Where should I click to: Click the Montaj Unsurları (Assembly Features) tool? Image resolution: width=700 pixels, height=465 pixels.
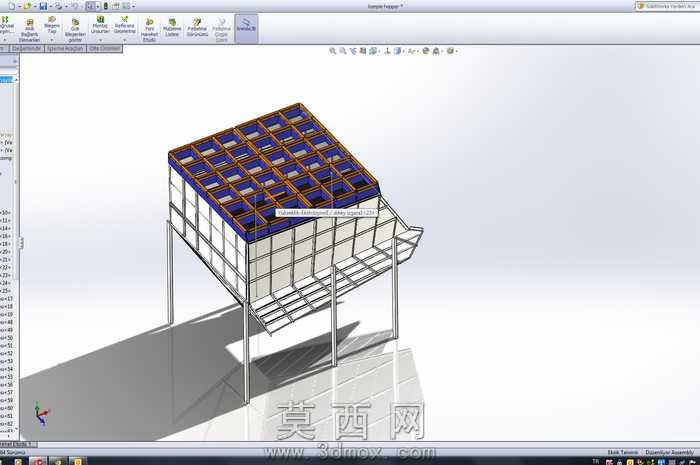[100, 25]
